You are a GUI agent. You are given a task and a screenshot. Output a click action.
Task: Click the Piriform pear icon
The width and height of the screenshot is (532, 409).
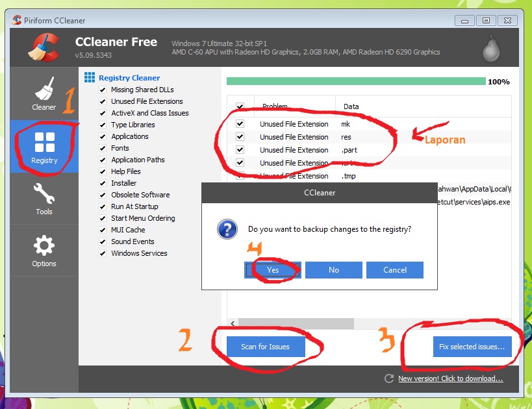[491, 49]
